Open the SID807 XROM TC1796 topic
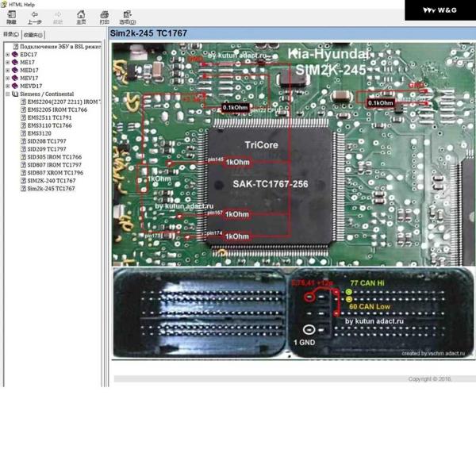Screen dimensions: 476x476 (x=56, y=173)
